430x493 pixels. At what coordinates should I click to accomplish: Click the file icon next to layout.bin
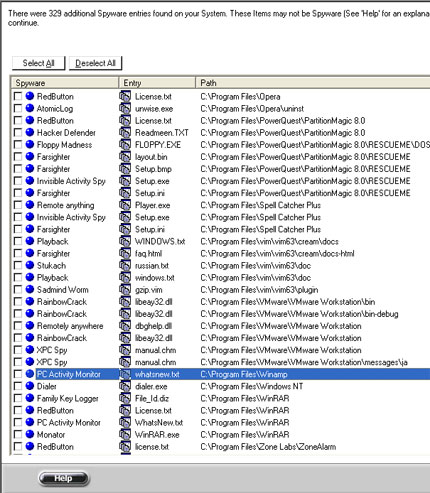point(125,157)
